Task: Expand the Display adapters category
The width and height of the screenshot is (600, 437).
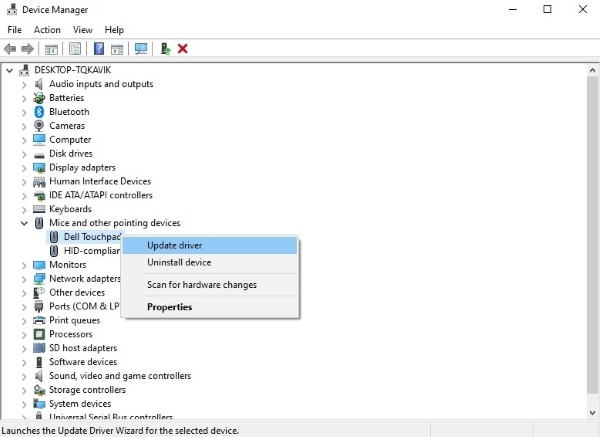Action: click(x=24, y=168)
